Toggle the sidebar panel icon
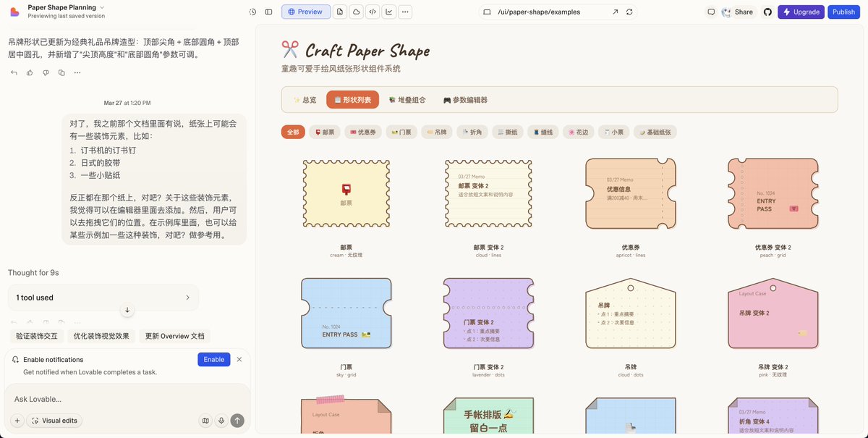This screenshot has height=438, width=868. [268, 12]
